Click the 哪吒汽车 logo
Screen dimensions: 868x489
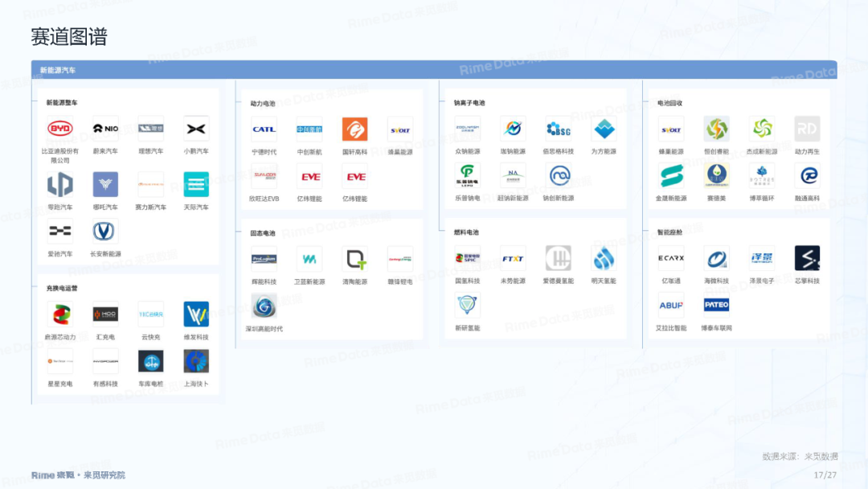click(105, 184)
